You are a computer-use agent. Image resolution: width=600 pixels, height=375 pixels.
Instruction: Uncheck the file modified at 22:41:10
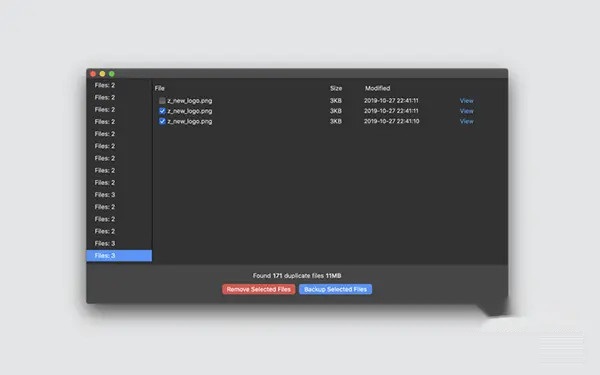(162, 121)
